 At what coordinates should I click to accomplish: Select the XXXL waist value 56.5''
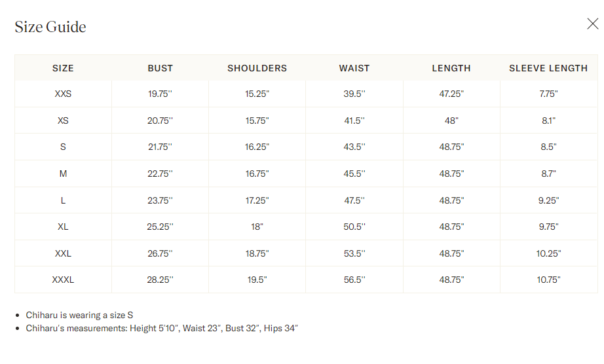tap(354, 280)
